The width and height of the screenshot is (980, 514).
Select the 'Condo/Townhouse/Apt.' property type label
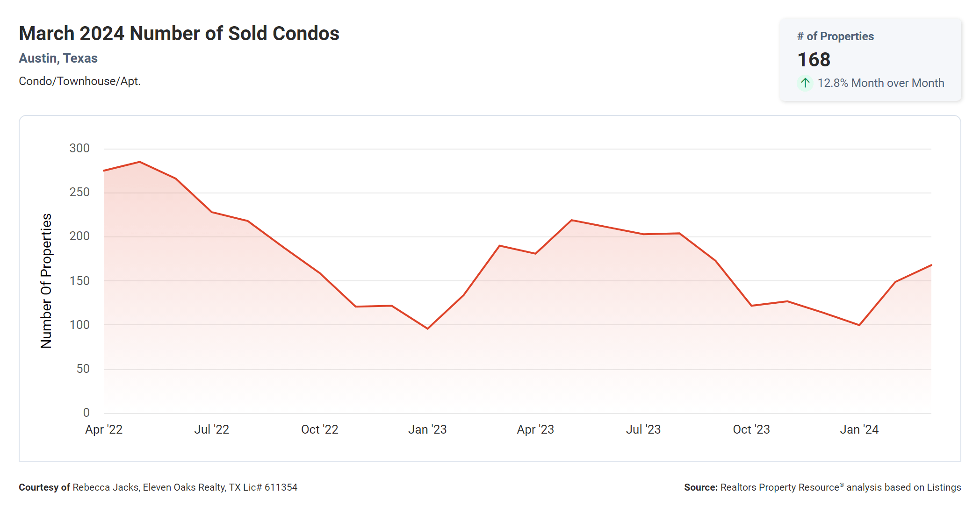click(79, 81)
